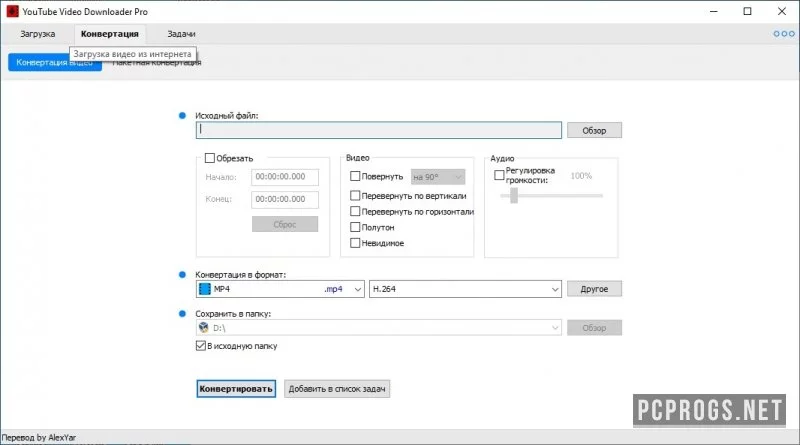Image resolution: width=800 pixels, height=445 pixels.
Task: Enable the Полутон option
Action: (x=355, y=227)
